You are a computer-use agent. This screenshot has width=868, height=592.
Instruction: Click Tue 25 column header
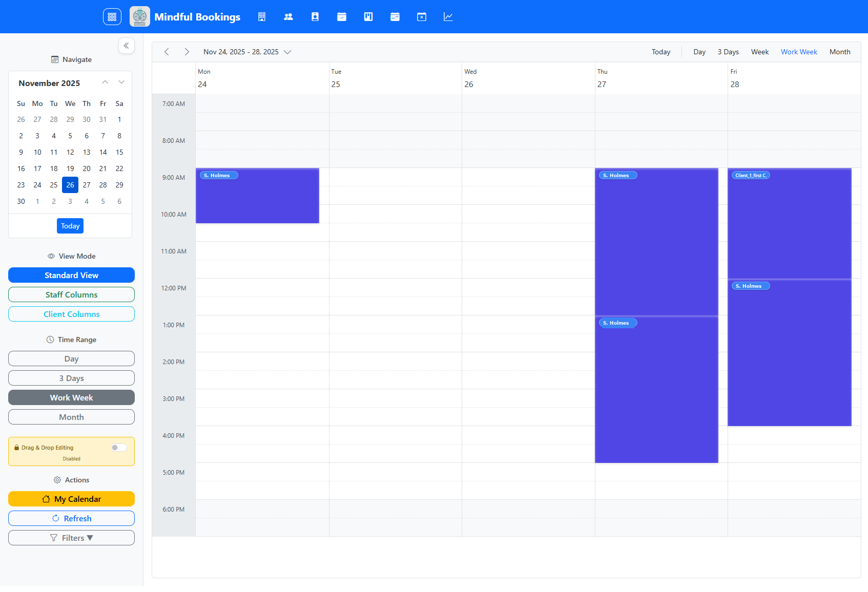pos(395,78)
